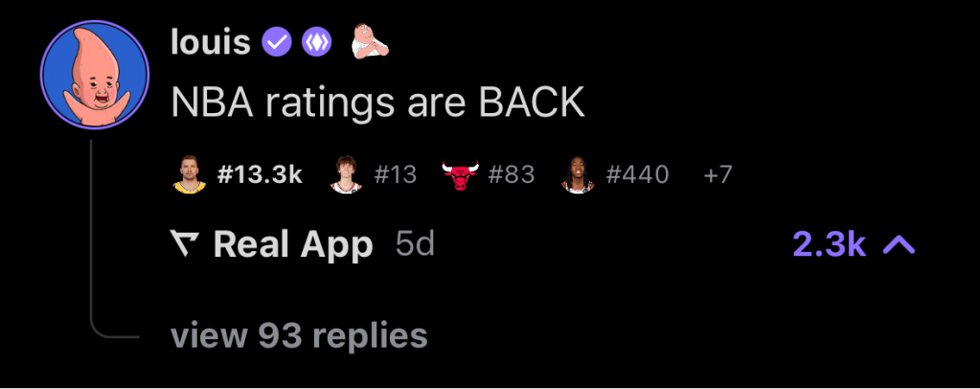Screen dimensions: 980x389
Task: Click the player headshot beside #440
Action: coord(578,174)
